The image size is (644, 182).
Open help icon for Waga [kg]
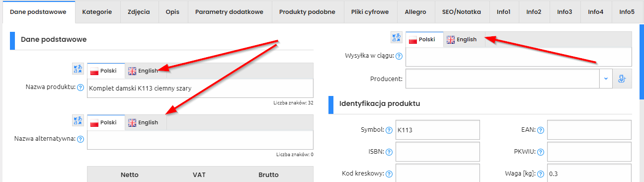pos(541,174)
